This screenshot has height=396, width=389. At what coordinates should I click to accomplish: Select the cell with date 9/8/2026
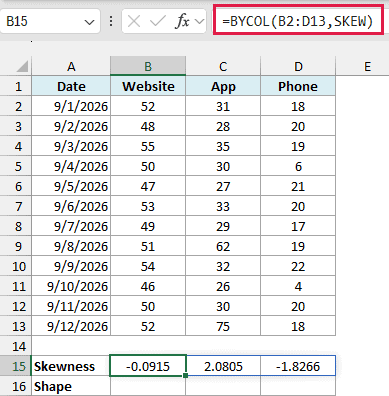71,246
